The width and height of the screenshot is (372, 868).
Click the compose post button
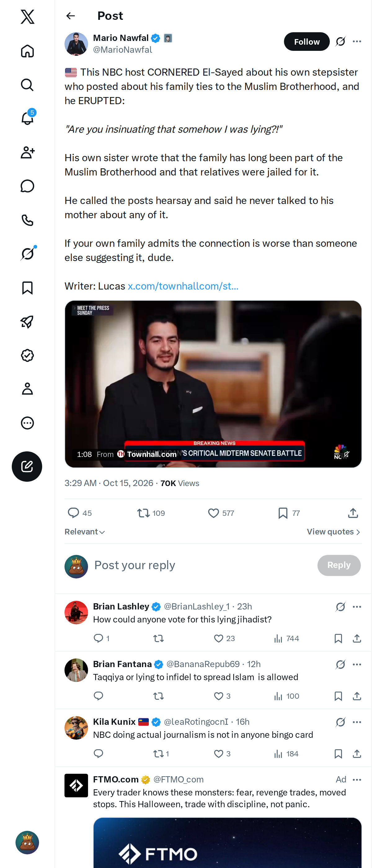pos(27,466)
